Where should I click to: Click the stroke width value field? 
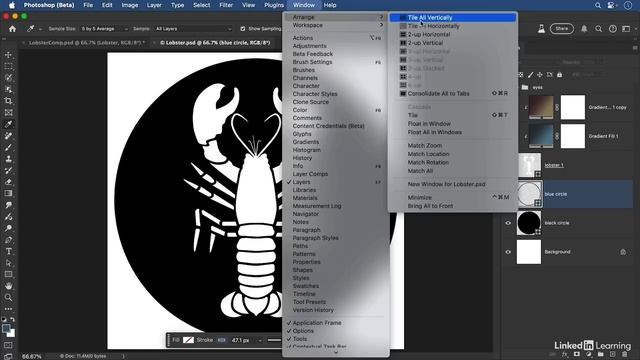point(241,340)
